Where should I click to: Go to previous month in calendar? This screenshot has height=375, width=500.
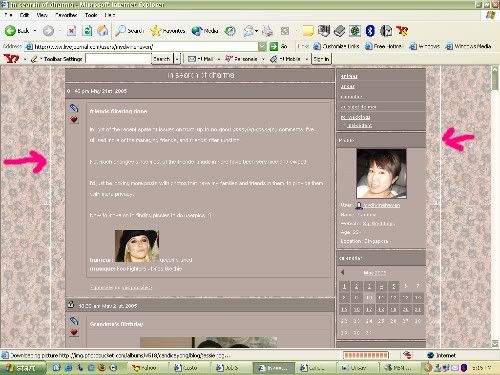coord(342,272)
